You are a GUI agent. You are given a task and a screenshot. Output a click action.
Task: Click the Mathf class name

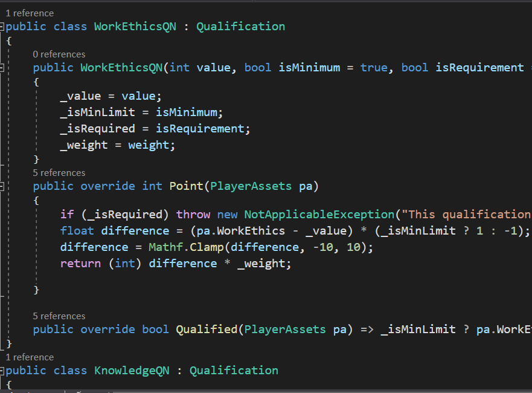pyautogui.click(x=165, y=247)
